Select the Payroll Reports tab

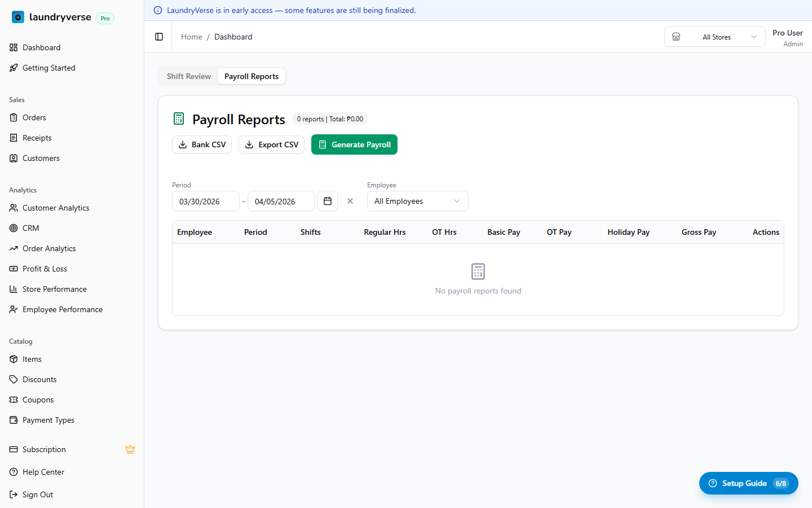pyautogui.click(x=251, y=76)
